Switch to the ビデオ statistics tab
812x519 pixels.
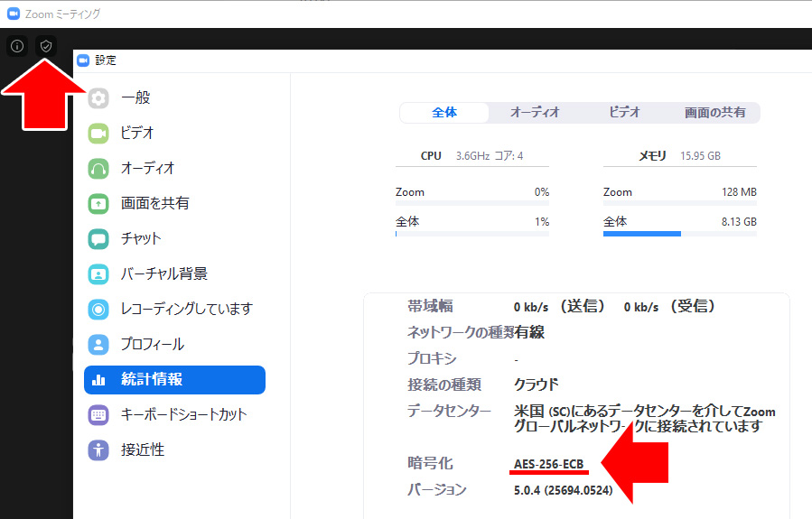pyautogui.click(x=624, y=113)
